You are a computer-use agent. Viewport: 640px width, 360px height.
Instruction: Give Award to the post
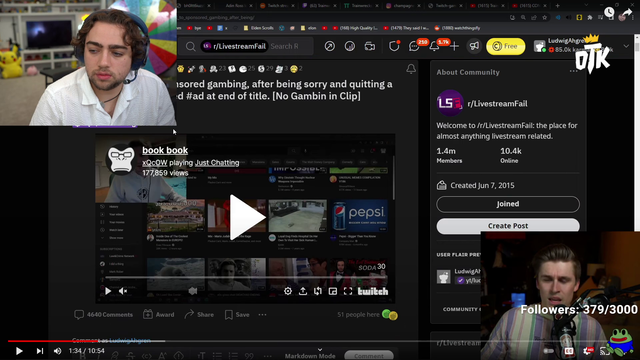pyautogui.click(x=159, y=315)
